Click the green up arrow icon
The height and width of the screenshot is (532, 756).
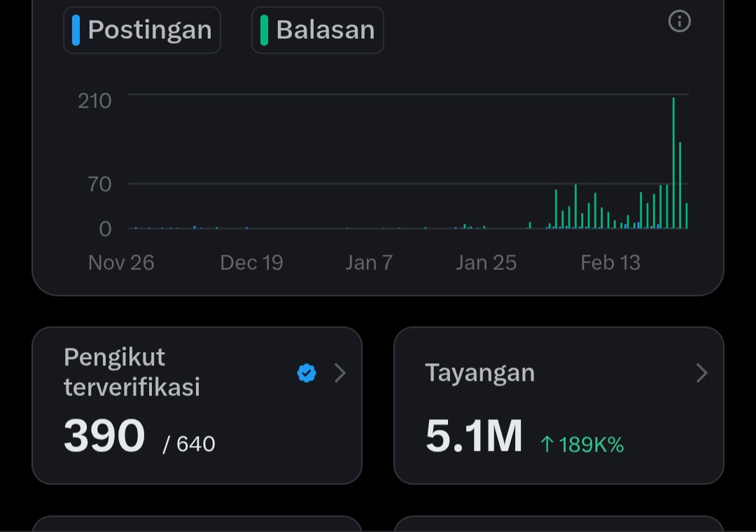(547, 444)
